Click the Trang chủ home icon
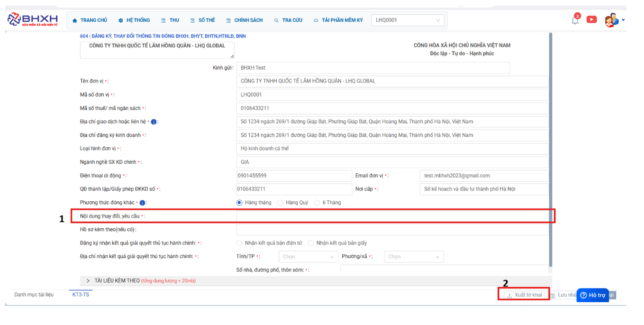The width and height of the screenshot is (644, 325). pos(75,20)
